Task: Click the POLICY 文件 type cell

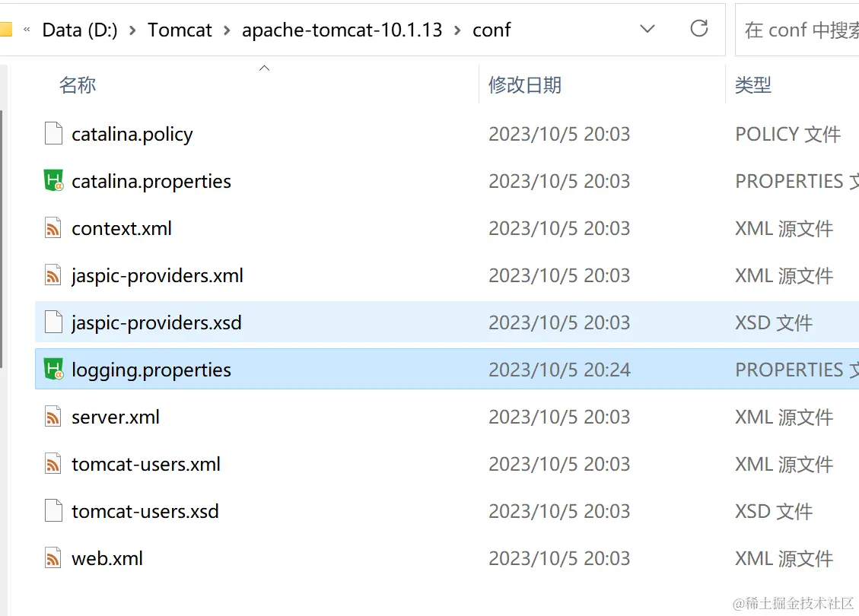Action: pyautogui.click(x=787, y=134)
